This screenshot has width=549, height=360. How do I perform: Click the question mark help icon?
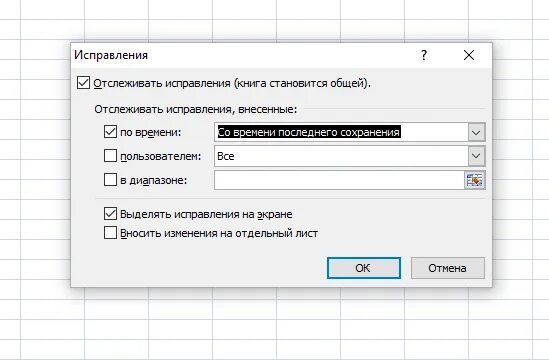tap(424, 55)
